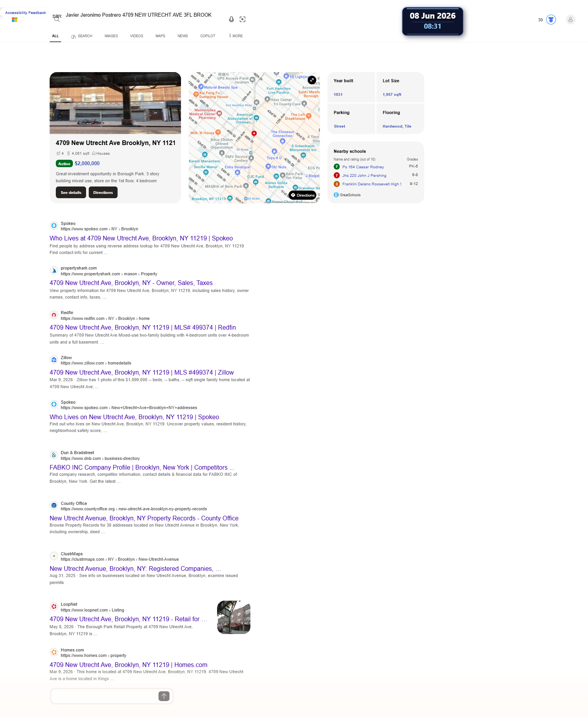Viewport: 588px width, 717px height.
Task: Click the Redfin favicon
Action: pos(54,315)
